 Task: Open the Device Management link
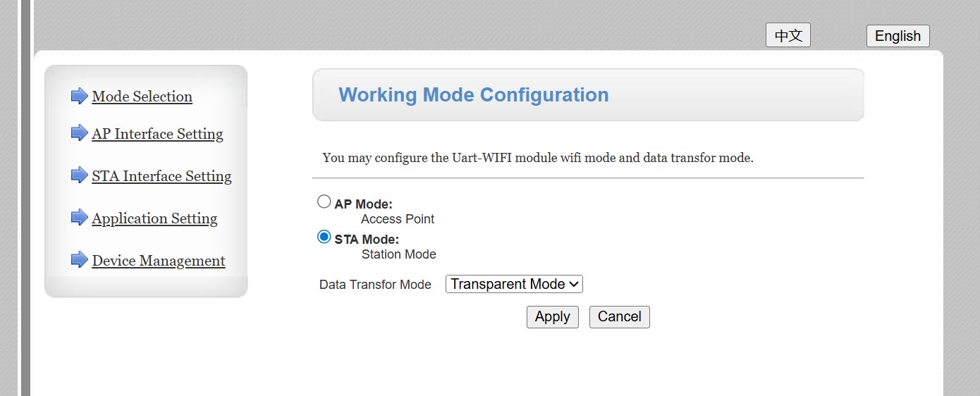click(159, 261)
